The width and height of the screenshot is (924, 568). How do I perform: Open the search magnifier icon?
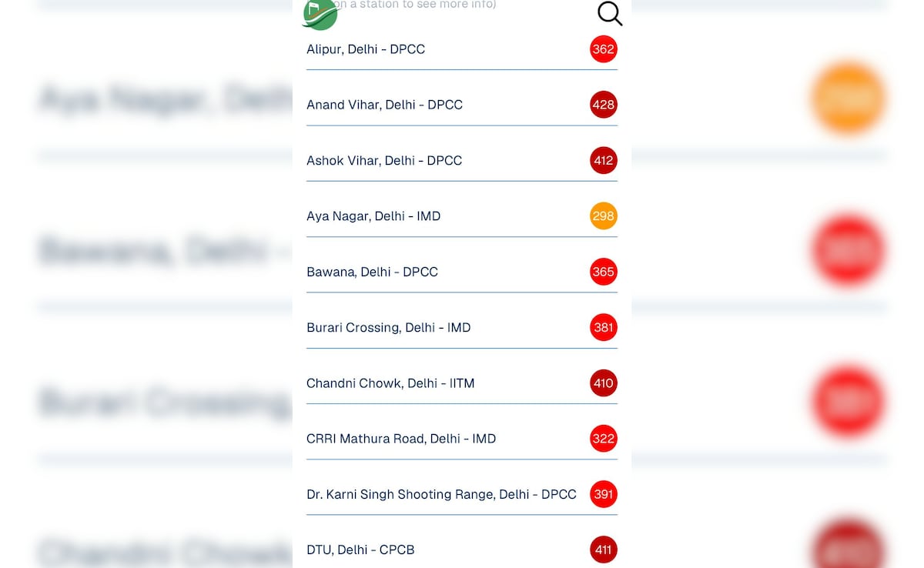[x=610, y=13]
